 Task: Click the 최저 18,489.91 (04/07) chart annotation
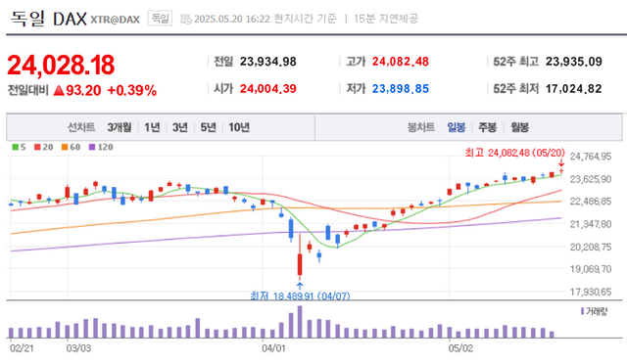(300, 296)
